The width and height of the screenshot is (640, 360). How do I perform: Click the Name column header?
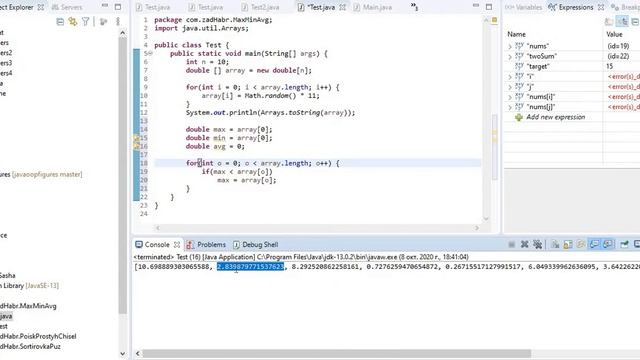[x=516, y=34]
